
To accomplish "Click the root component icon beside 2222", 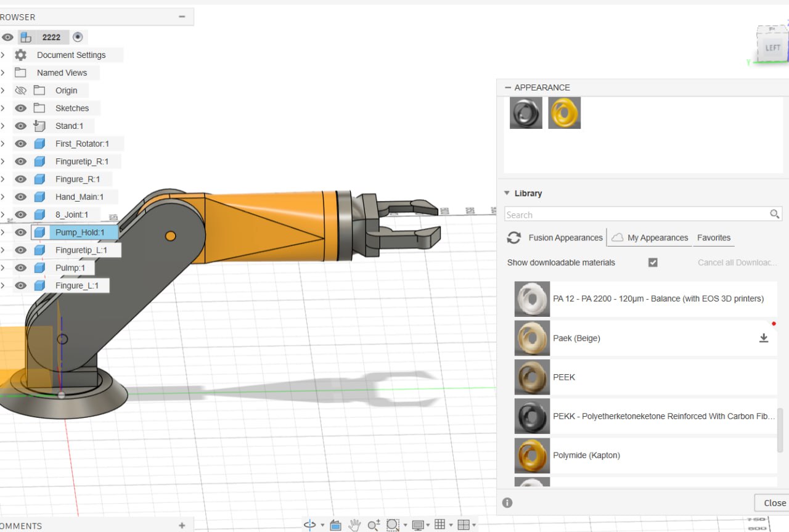I will 27,37.
